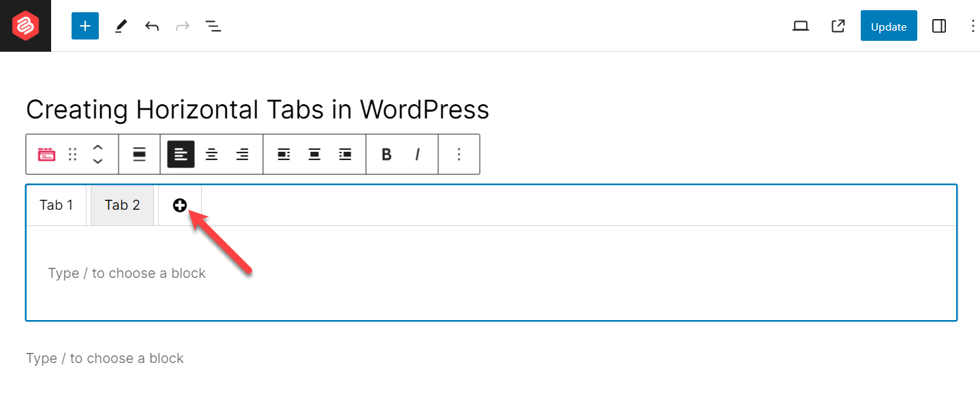Image resolution: width=980 pixels, height=414 pixels.
Task: Open the Document Overview list view
Action: pyautogui.click(x=213, y=26)
